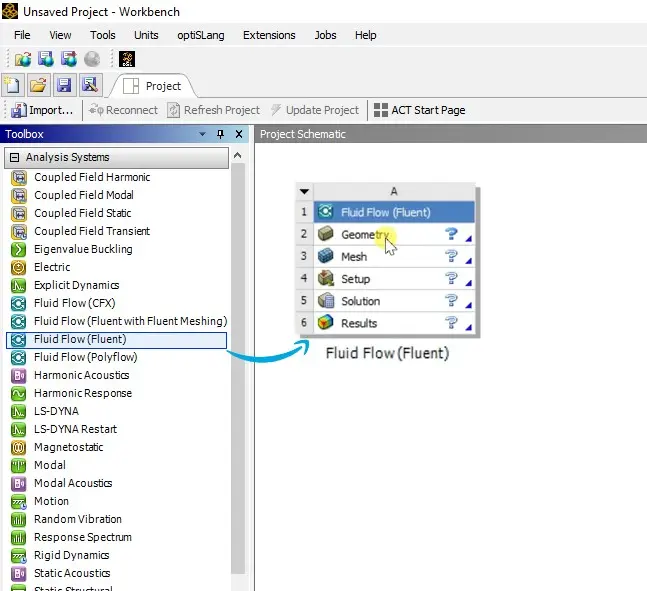Click the Electric system icon
Image resolution: width=647 pixels, height=591 pixels.
(x=19, y=267)
